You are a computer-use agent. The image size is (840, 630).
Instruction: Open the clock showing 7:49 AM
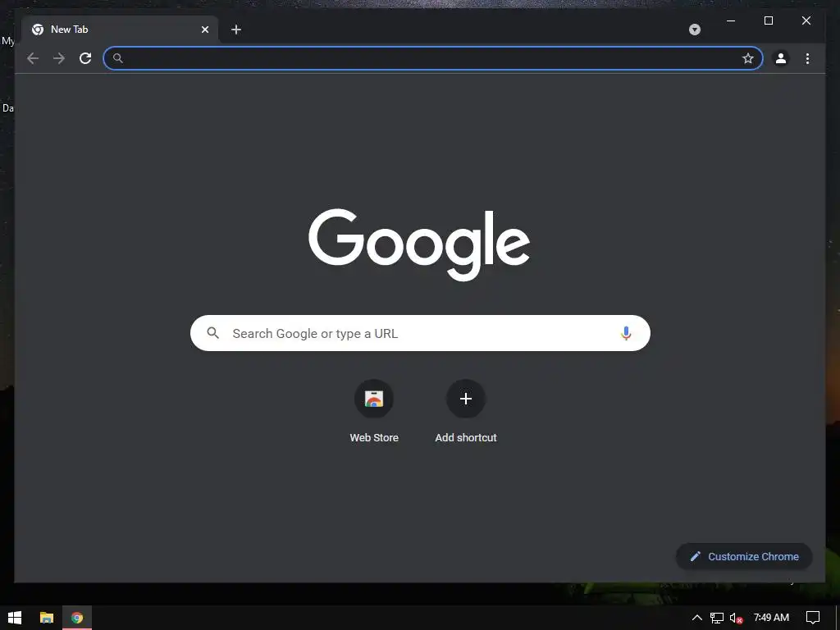coord(771,618)
